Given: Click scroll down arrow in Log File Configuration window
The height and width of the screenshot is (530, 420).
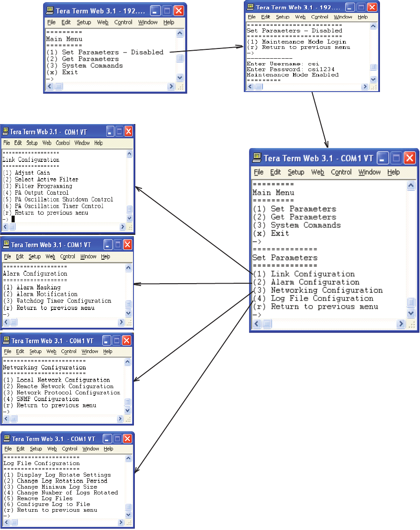Looking at the screenshot, I should (129, 514).
